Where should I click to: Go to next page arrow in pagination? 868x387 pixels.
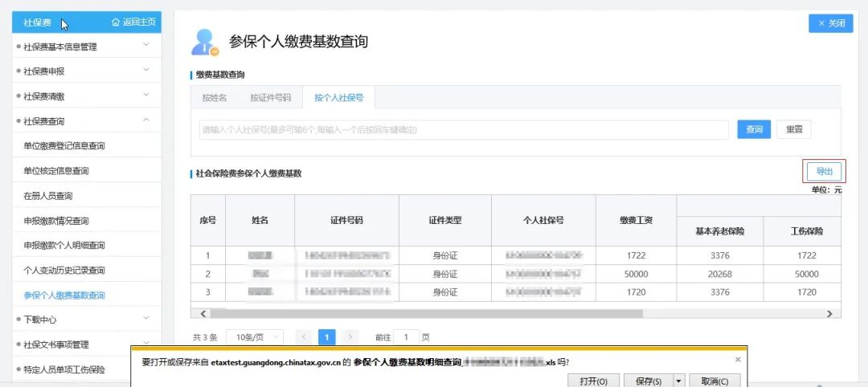pos(350,337)
